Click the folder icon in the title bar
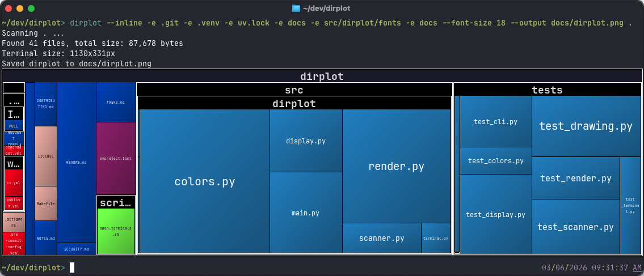 tap(296, 8)
